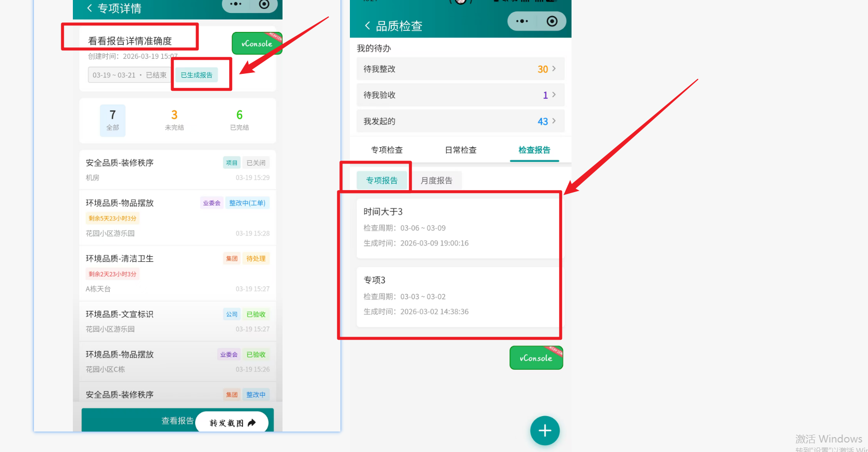Viewport: 868px width, 452px height.
Task: Open the vConsole button in 专项详情 panel
Action: pos(257,44)
